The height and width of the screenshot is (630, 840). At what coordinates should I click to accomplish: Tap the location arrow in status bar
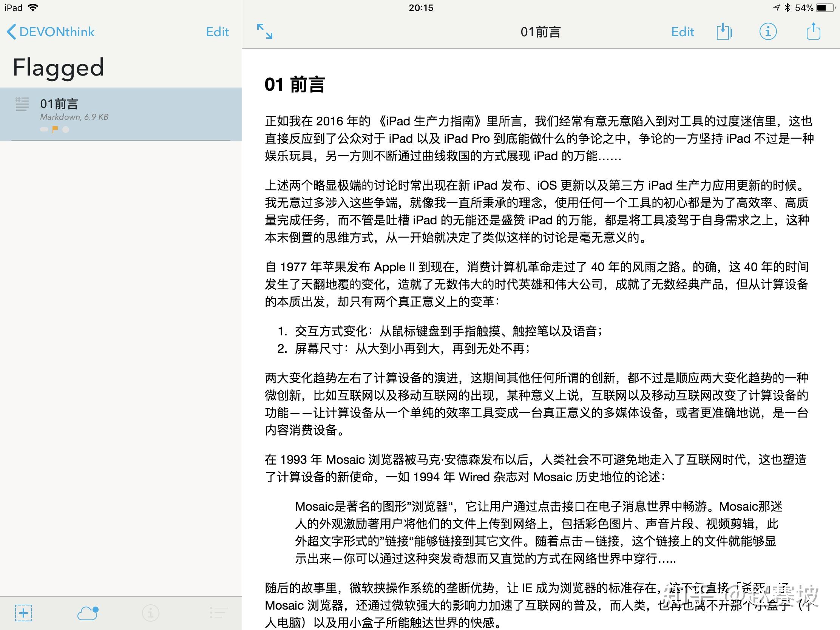[x=777, y=8]
